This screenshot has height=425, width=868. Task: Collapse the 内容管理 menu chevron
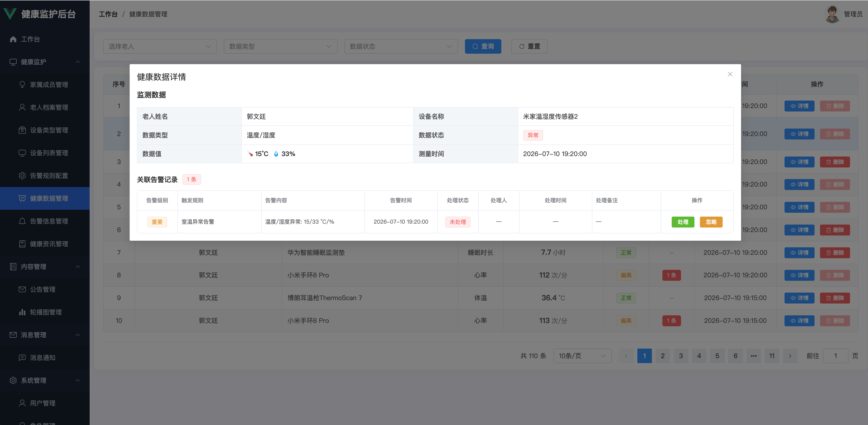coord(78,267)
